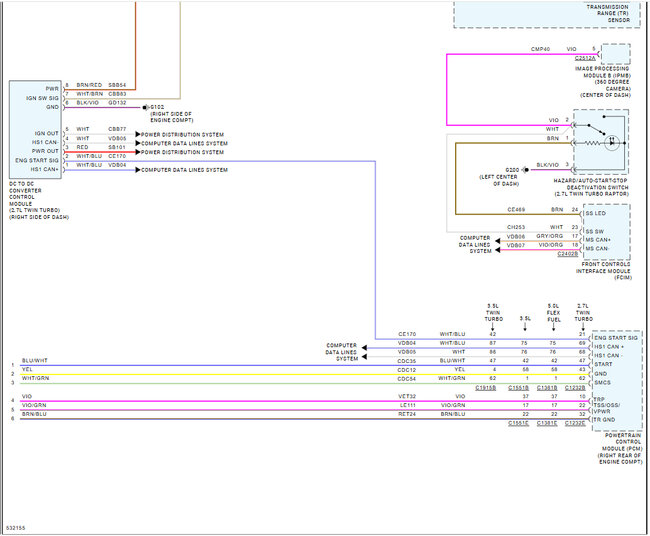Click the 'IGN OUT' pin label

pos(46,133)
